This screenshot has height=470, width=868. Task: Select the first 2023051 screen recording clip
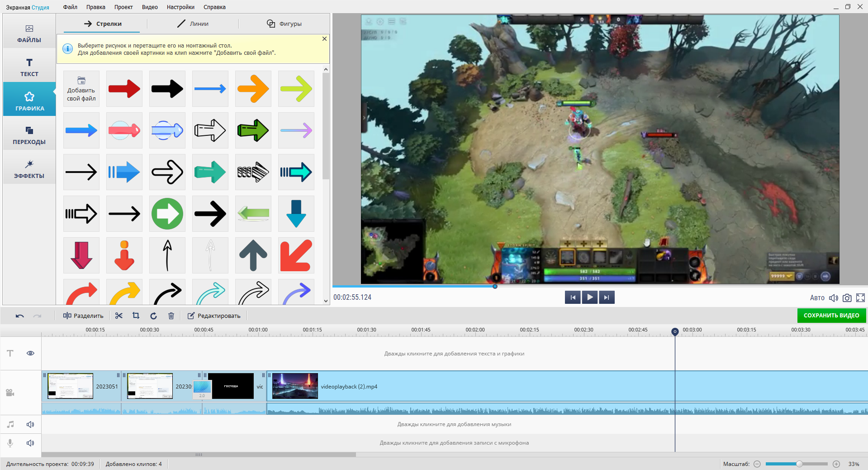pos(81,386)
